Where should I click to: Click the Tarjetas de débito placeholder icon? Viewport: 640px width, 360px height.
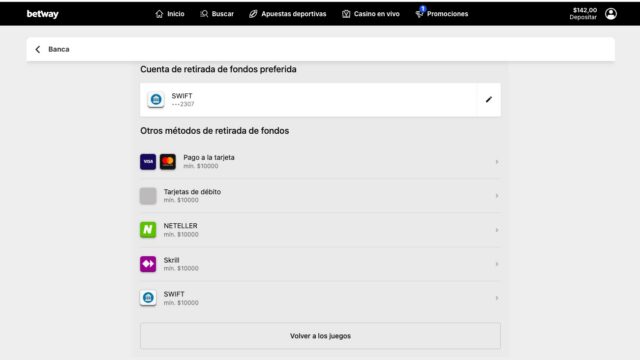pyautogui.click(x=148, y=196)
